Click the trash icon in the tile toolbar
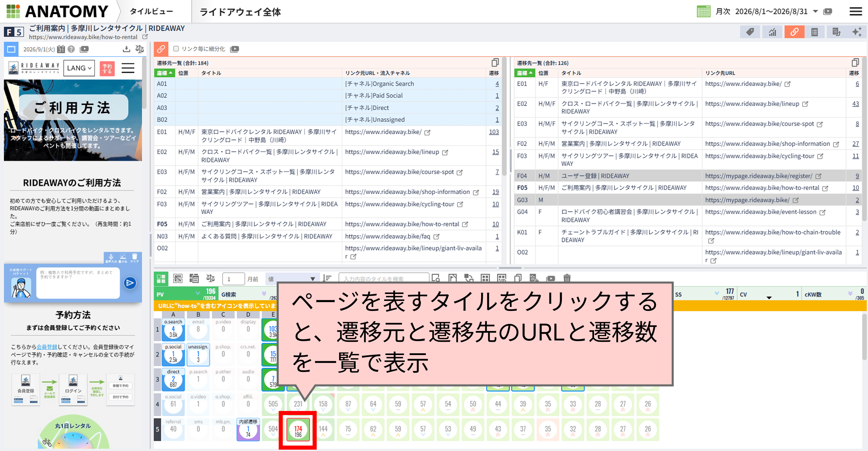Image resolution: width=868 pixels, height=451 pixels. coord(567,278)
